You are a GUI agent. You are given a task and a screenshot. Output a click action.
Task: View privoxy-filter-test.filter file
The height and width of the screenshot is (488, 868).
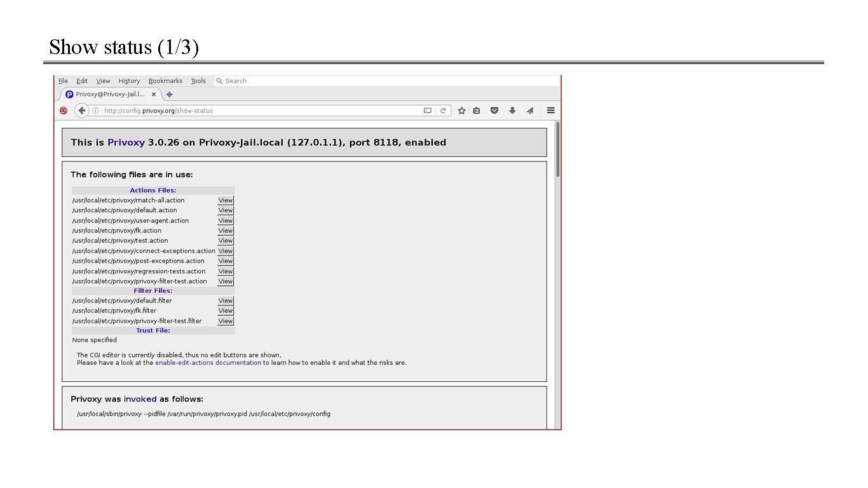click(226, 321)
